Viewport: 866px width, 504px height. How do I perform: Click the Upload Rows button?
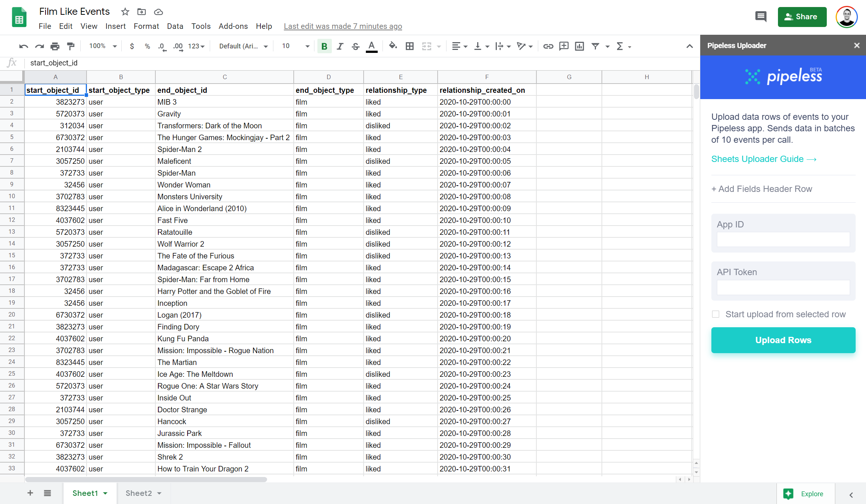[x=783, y=340]
